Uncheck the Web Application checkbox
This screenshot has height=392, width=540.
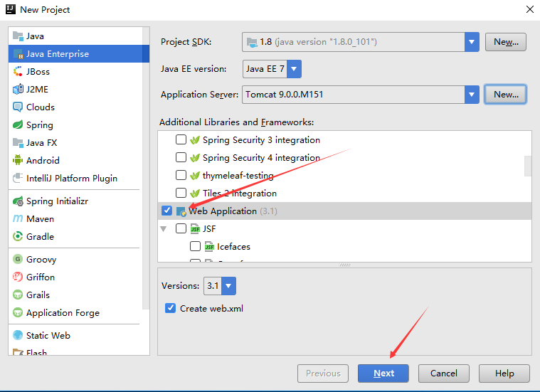pyautogui.click(x=166, y=211)
